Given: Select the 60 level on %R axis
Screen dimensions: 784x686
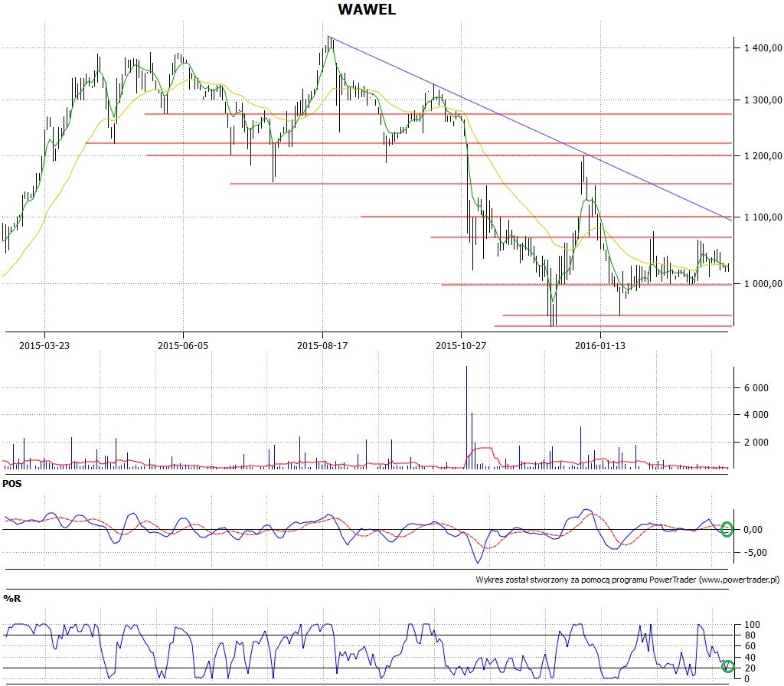Looking at the screenshot, I should (751, 646).
